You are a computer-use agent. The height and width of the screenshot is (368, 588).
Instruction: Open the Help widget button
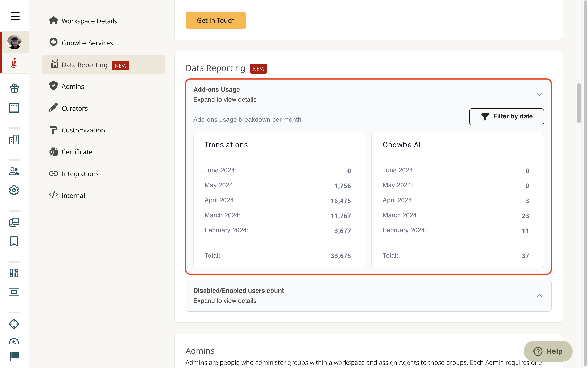pyautogui.click(x=548, y=351)
